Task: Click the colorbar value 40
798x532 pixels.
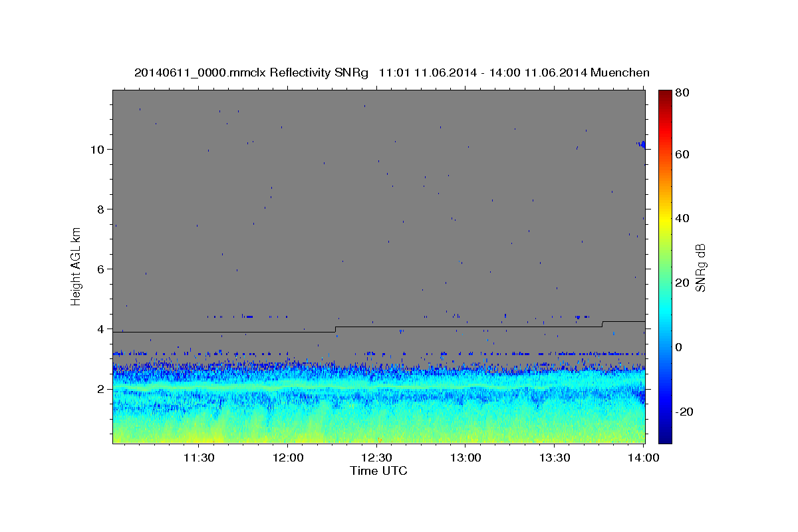Action: [x=682, y=218]
